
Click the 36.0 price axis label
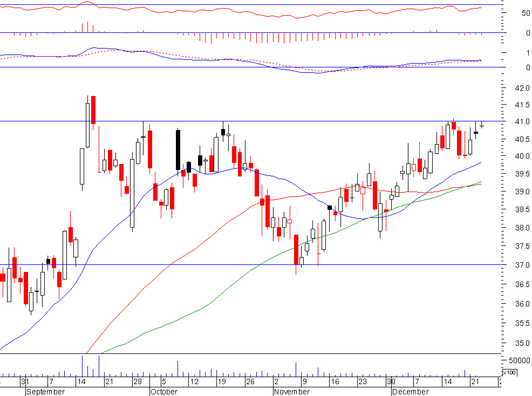click(x=522, y=304)
